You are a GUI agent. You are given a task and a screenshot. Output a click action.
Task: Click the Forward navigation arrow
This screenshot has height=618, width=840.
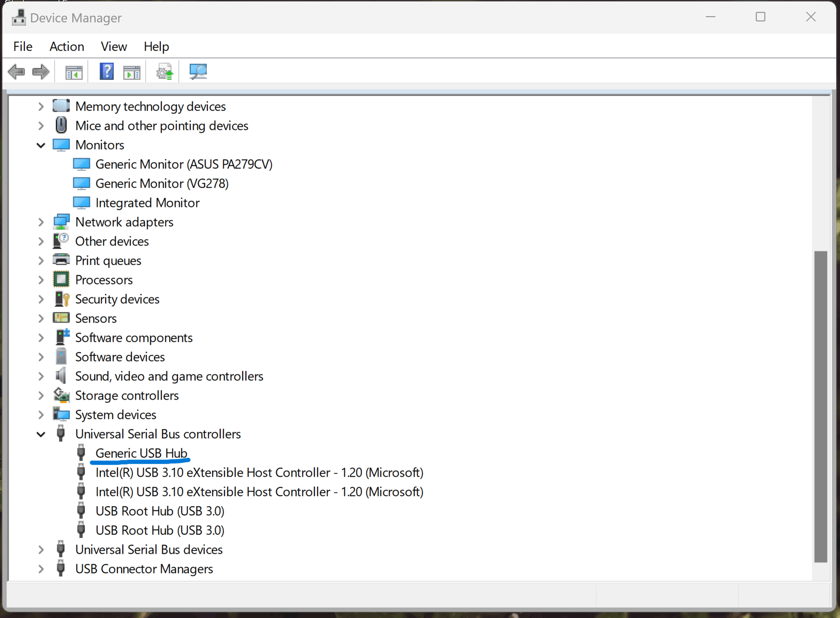(x=41, y=71)
